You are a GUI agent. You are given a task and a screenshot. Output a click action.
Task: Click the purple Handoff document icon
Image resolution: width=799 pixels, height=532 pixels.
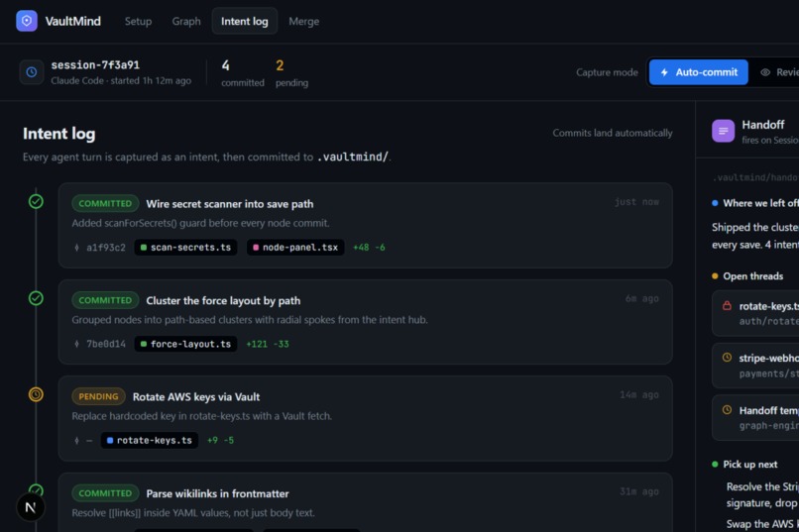point(723,131)
